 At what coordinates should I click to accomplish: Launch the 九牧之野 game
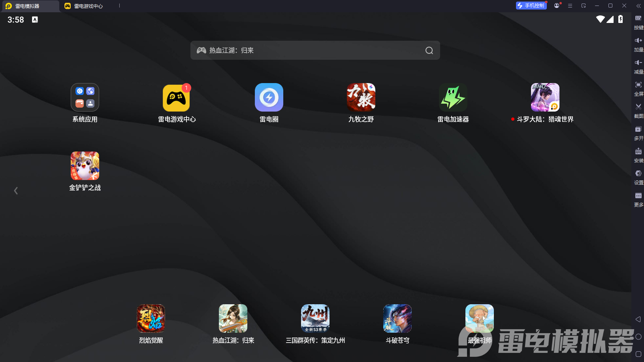coord(361,97)
